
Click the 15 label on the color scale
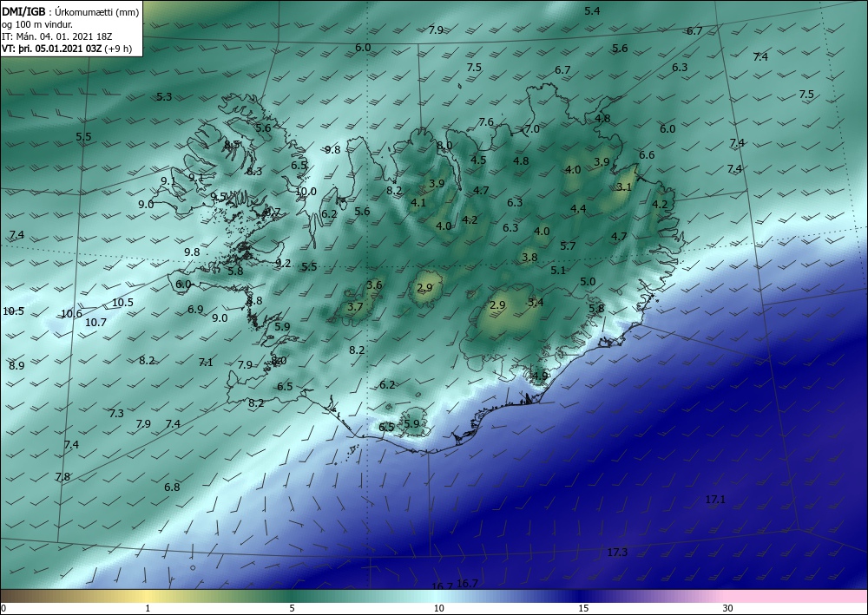coord(583,609)
